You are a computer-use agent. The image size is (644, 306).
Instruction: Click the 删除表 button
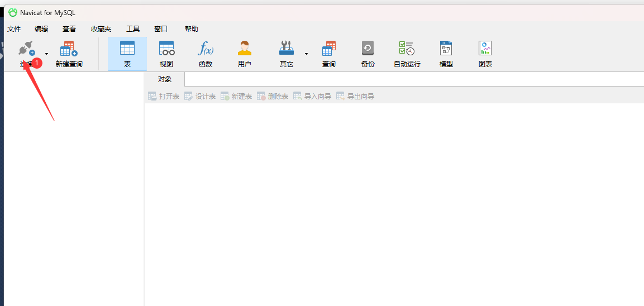[273, 97]
